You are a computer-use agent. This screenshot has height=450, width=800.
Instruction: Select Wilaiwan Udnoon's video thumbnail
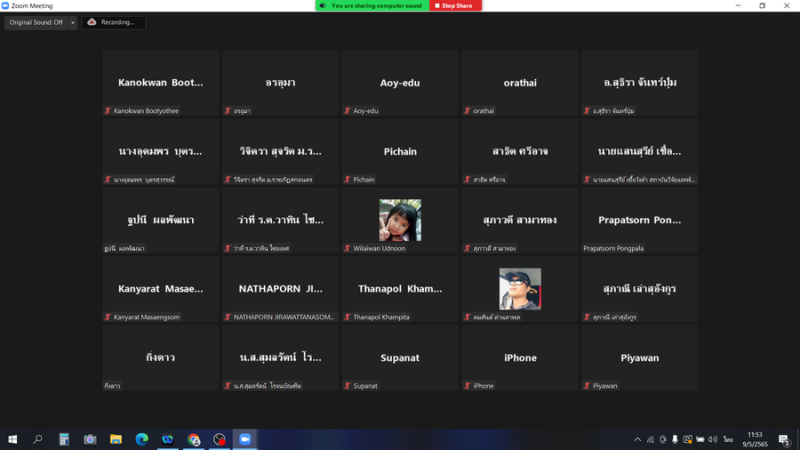(x=400, y=219)
